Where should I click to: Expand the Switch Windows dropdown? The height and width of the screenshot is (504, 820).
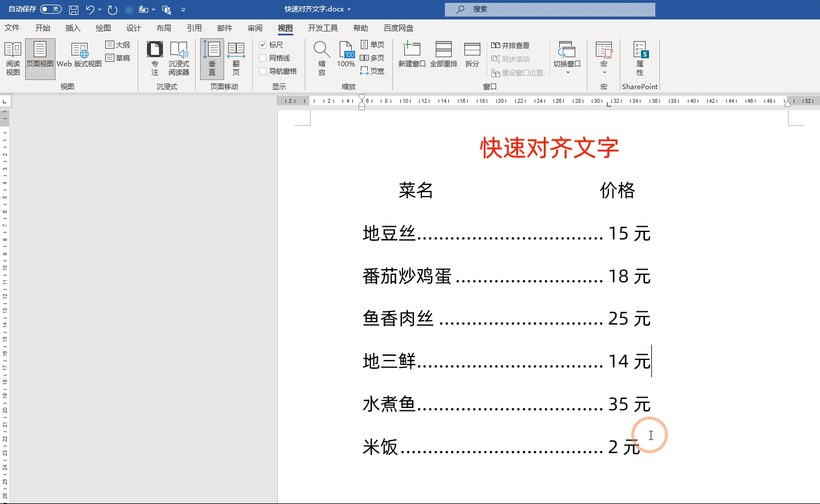click(567, 72)
